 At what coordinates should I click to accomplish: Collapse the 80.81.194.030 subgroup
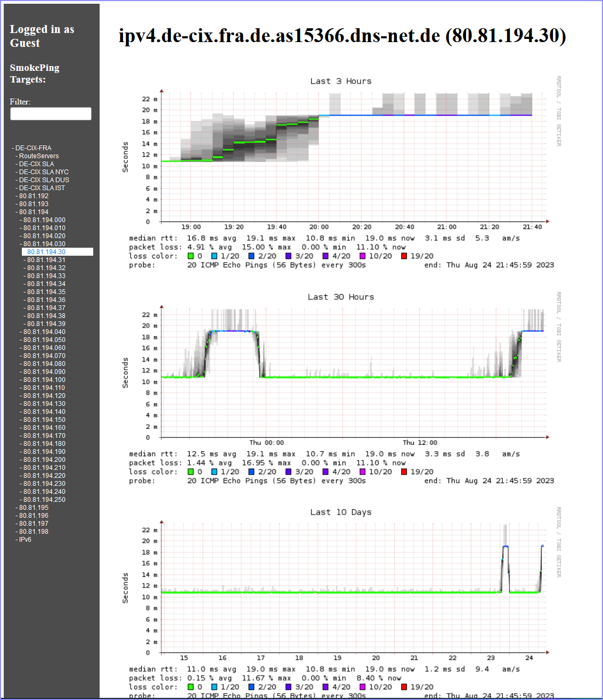[44, 244]
